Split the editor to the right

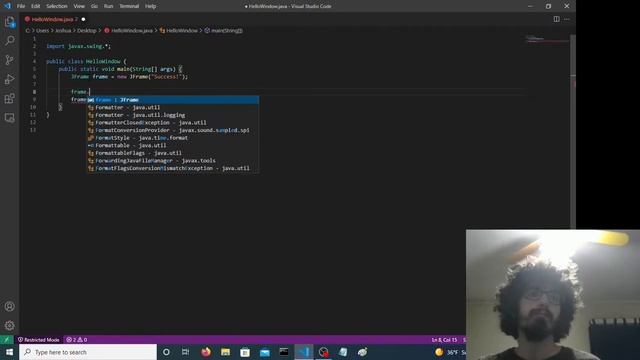tap(556, 19)
